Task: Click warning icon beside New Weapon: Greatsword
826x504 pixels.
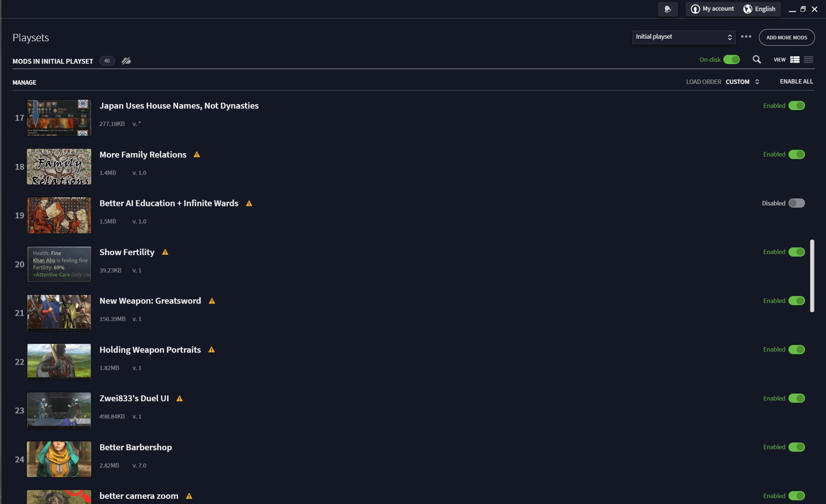Action: point(212,301)
